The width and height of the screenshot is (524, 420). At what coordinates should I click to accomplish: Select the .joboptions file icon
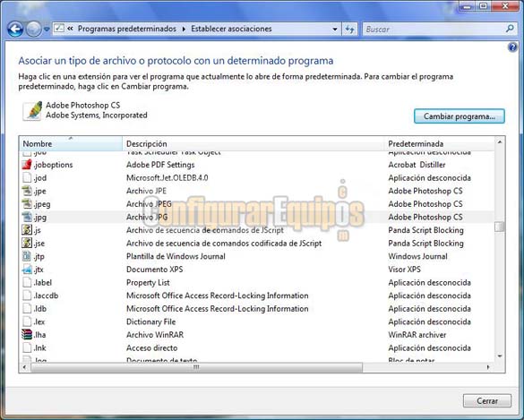point(27,165)
